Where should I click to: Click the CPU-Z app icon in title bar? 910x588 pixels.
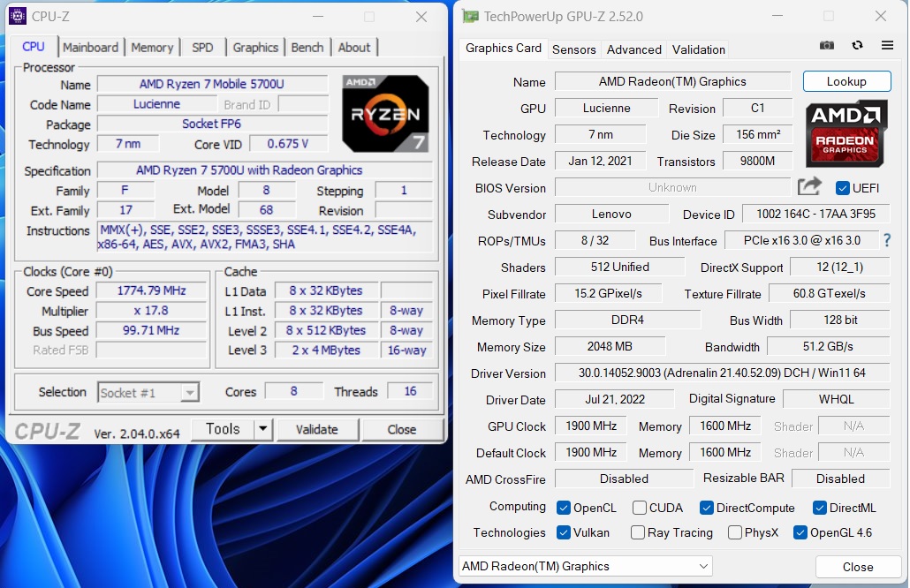pyautogui.click(x=18, y=16)
